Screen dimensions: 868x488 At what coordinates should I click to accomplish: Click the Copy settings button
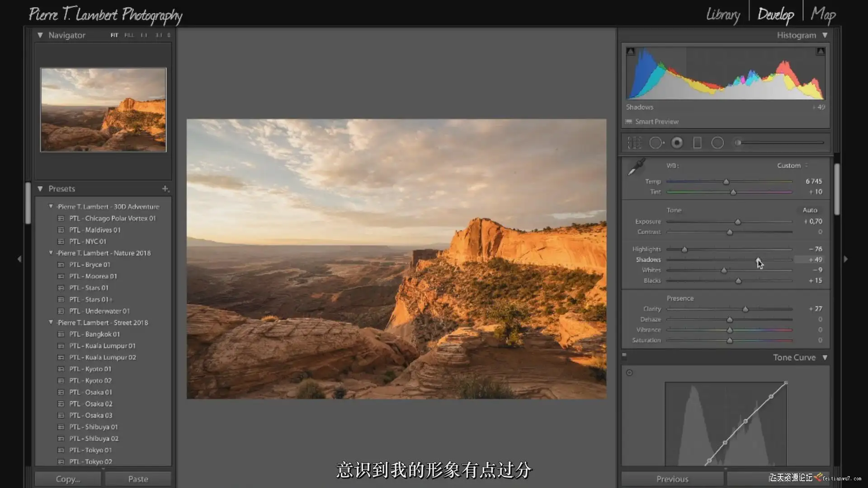tap(68, 479)
